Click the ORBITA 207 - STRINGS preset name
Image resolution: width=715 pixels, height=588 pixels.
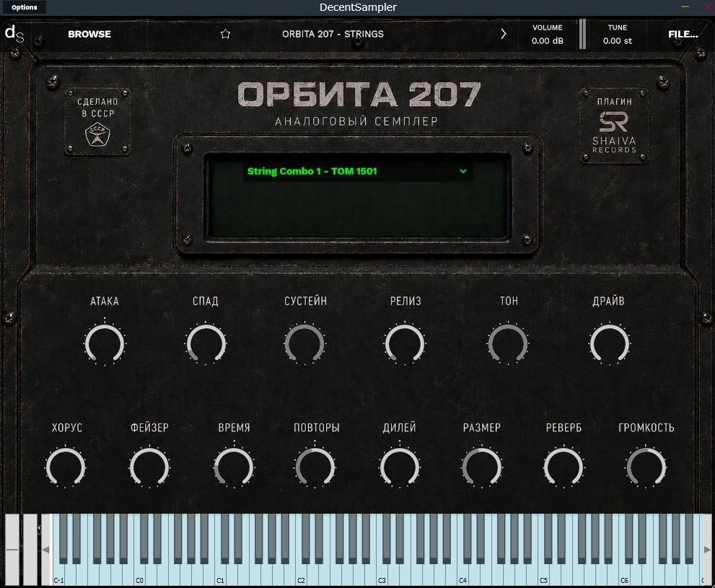click(333, 34)
